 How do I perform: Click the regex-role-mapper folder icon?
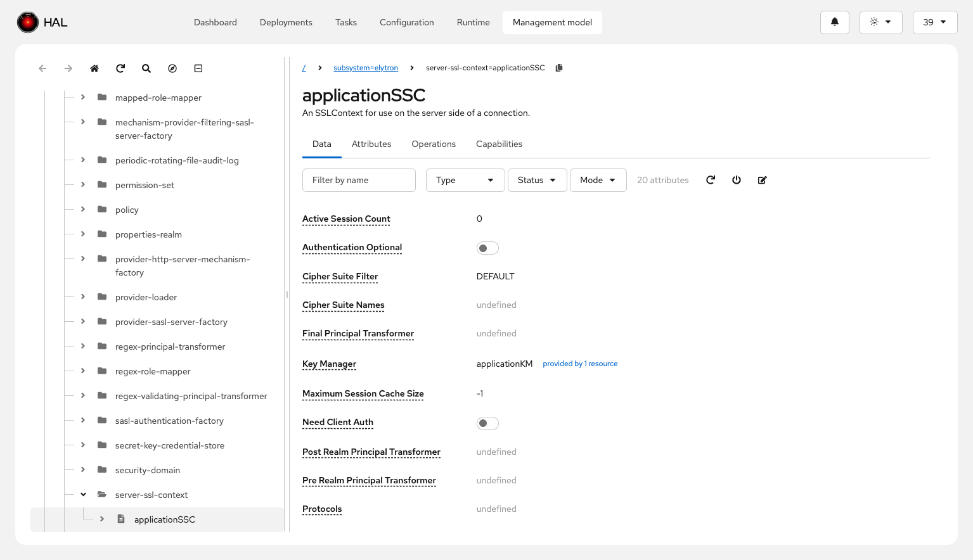point(102,371)
